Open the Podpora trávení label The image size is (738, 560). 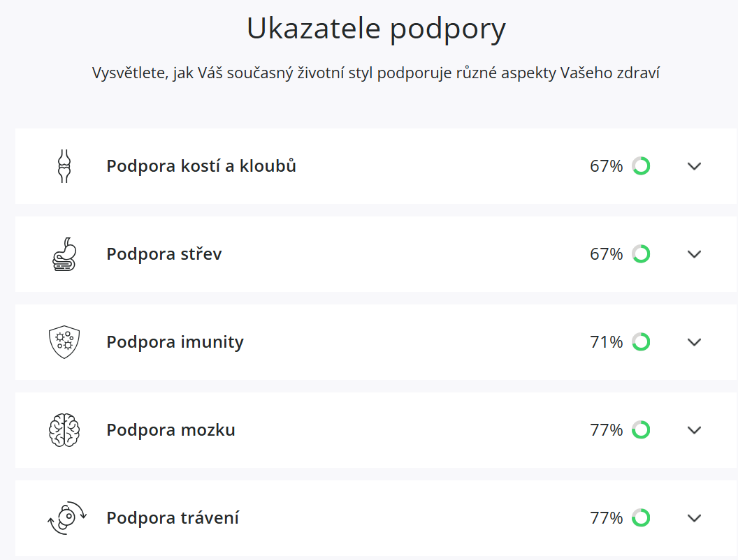[173, 518]
